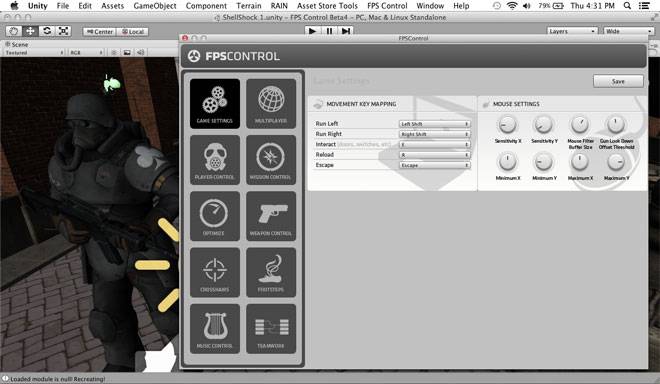Open the Reload key mapping dropdown
This screenshot has width=660, height=384.
pos(434,155)
